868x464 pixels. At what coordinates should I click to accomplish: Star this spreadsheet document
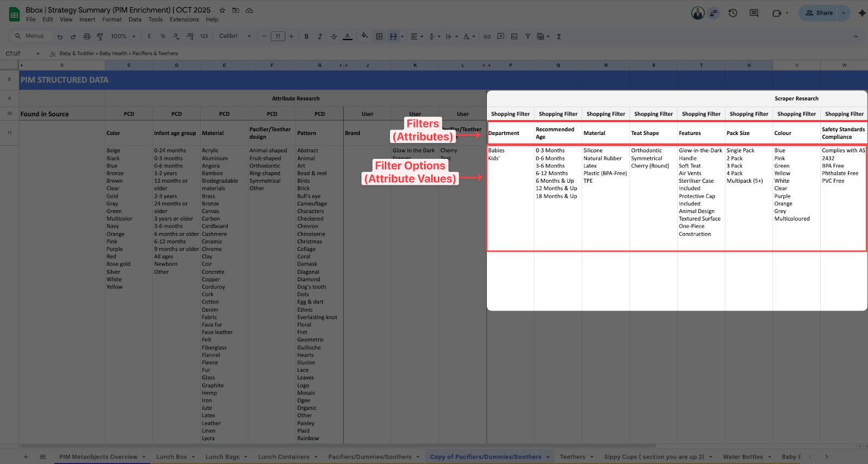click(222, 10)
